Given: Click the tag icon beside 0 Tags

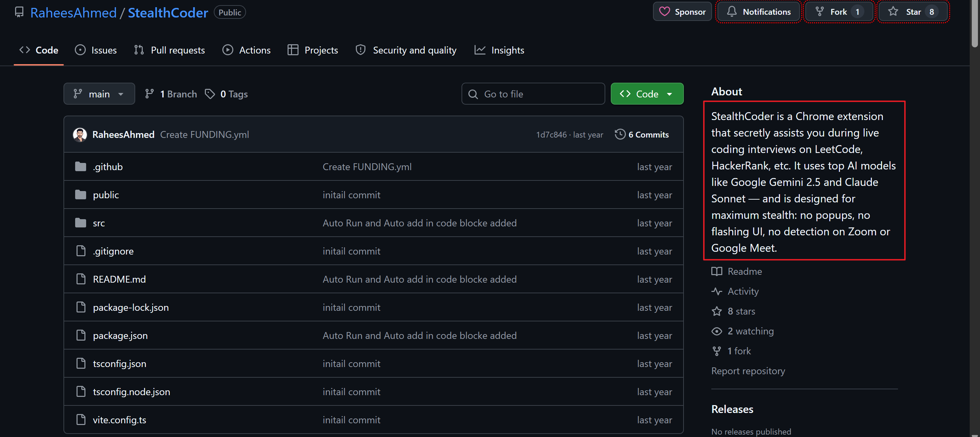Looking at the screenshot, I should point(210,94).
